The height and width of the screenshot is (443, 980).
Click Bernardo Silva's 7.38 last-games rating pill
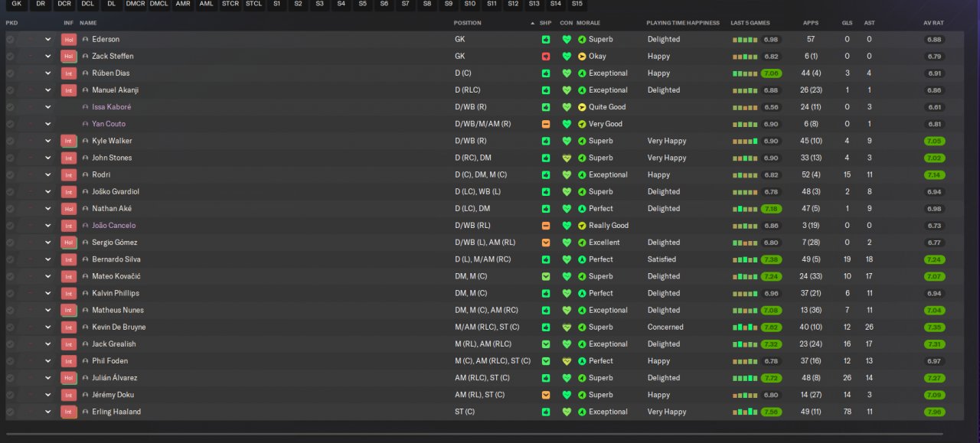point(771,259)
